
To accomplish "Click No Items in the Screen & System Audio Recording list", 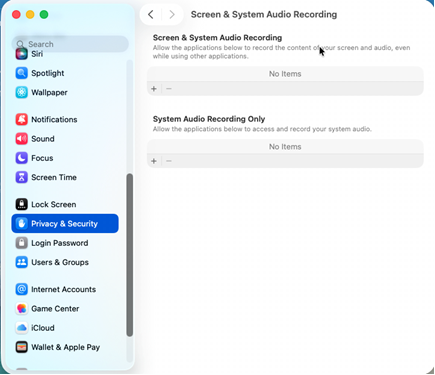I will [285, 74].
